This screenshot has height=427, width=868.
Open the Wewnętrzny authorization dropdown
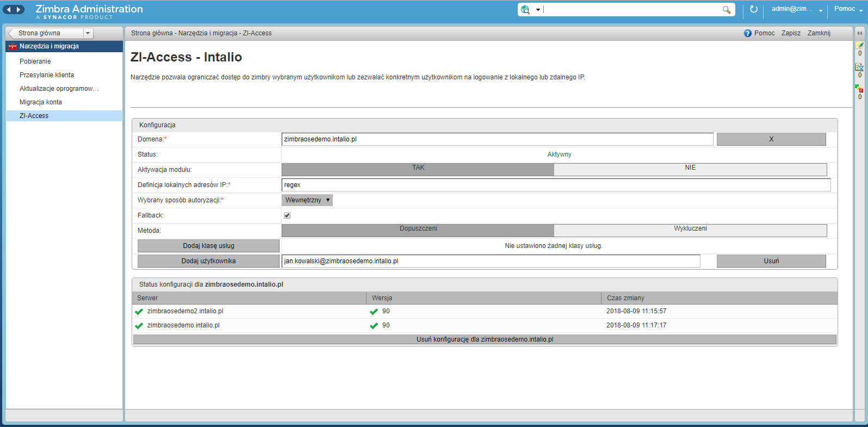(x=307, y=200)
